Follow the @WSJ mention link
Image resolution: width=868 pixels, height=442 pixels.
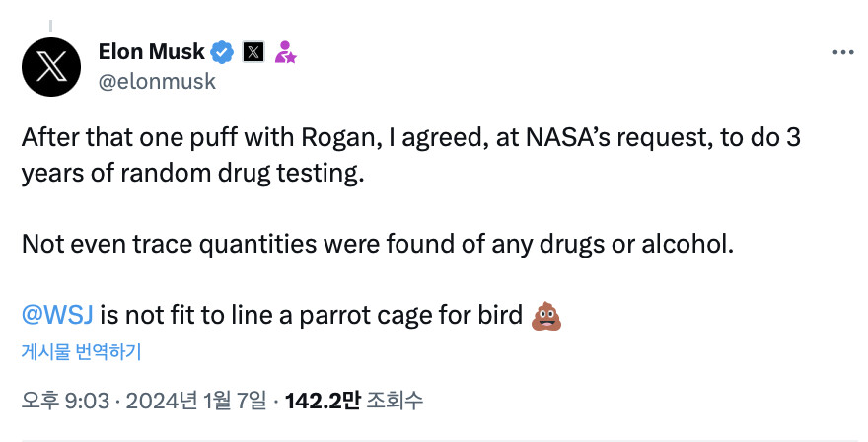coord(57,315)
